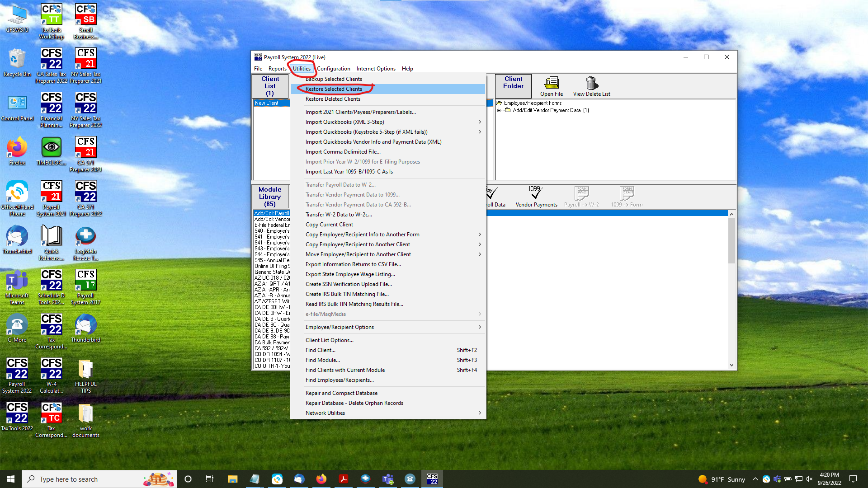Choose Restore Selected Clients menu item

pos(388,89)
